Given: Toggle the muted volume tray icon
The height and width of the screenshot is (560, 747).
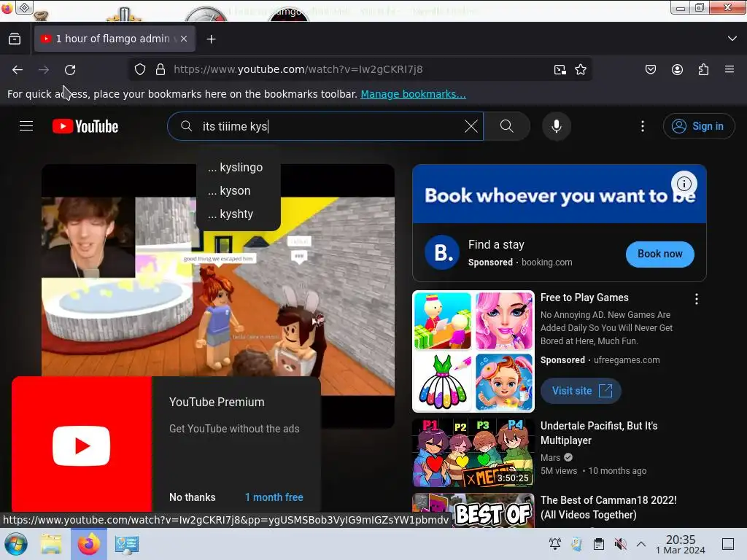Looking at the screenshot, I should [620, 544].
